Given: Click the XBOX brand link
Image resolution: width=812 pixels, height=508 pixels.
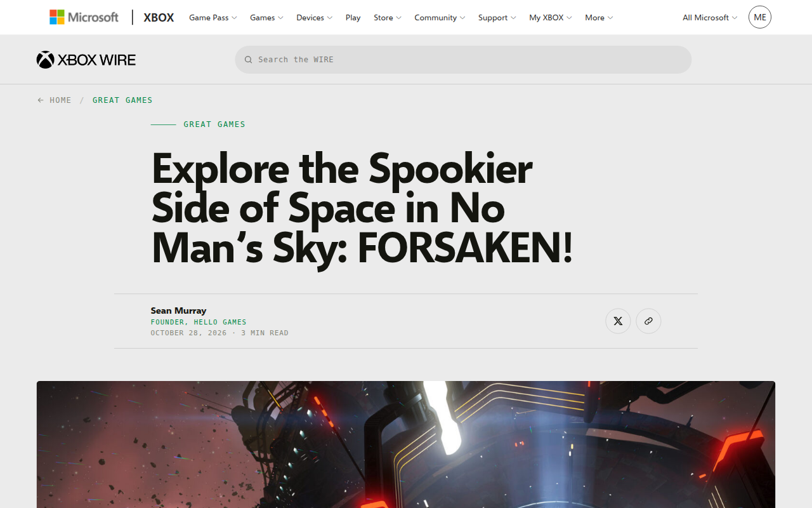Looking at the screenshot, I should tap(159, 18).
